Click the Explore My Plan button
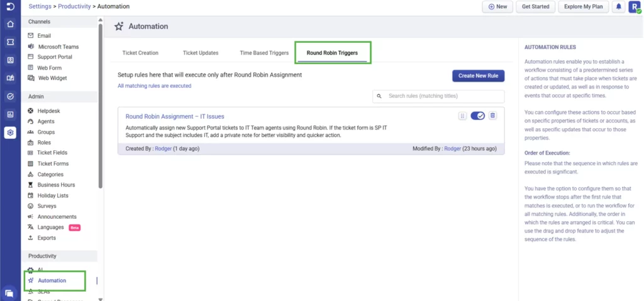The image size is (644, 301). coord(583,6)
